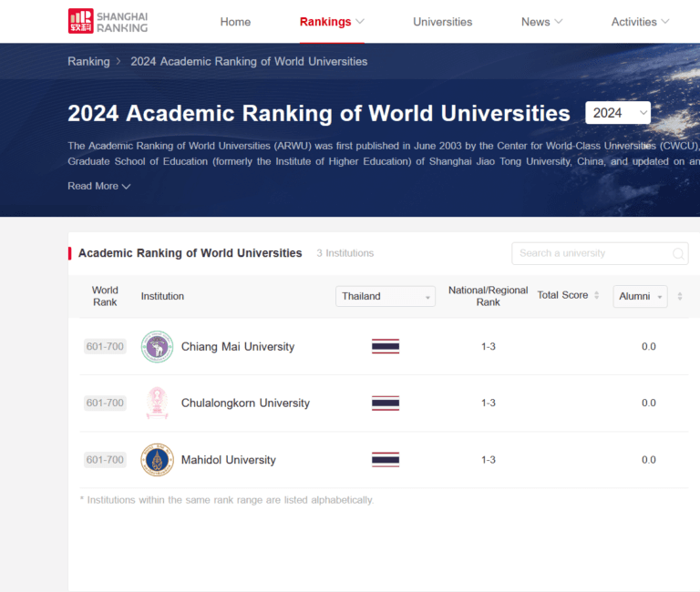
Task: Click the Mahidol University seal
Action: coord(157,460)
